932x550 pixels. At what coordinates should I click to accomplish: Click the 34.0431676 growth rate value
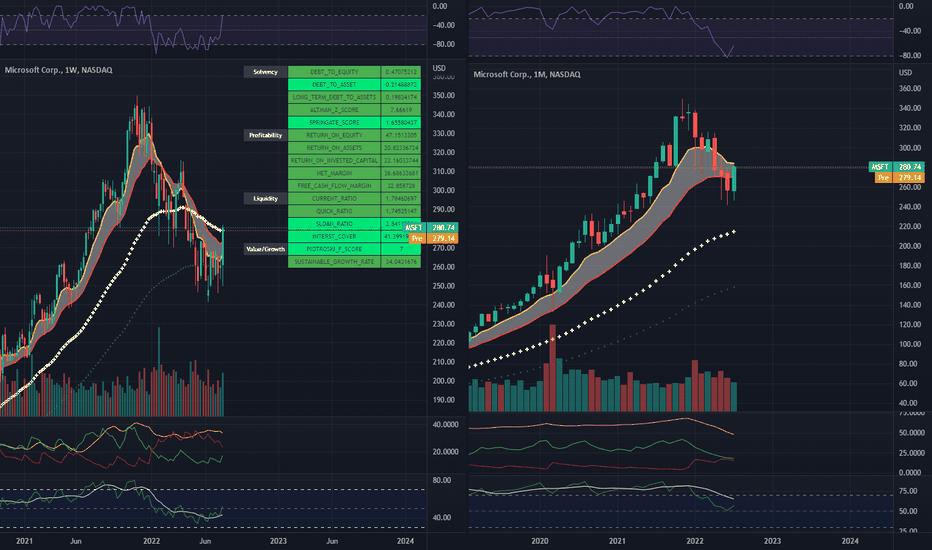[x=401, y=262]
